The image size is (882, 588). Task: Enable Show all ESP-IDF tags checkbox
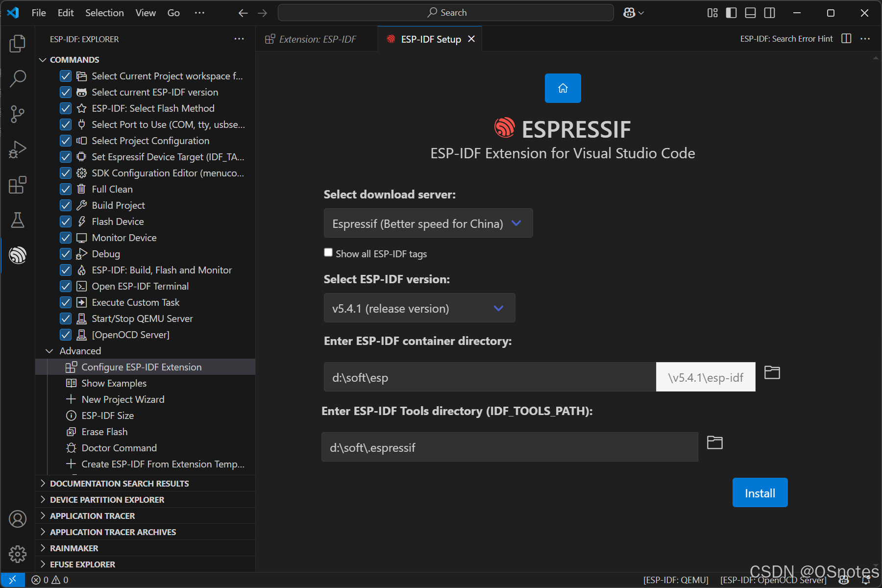click(328, 252)
